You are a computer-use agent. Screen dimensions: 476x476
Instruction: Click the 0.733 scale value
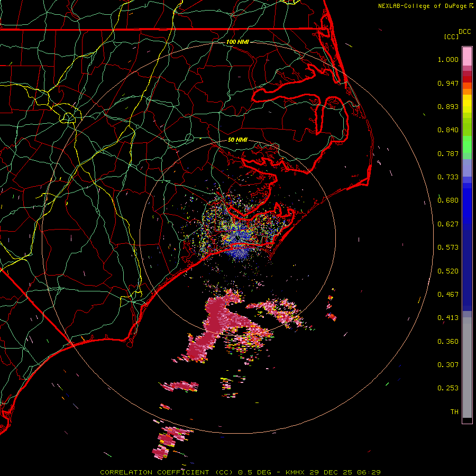pyautogui.click(x=448, y=177)
